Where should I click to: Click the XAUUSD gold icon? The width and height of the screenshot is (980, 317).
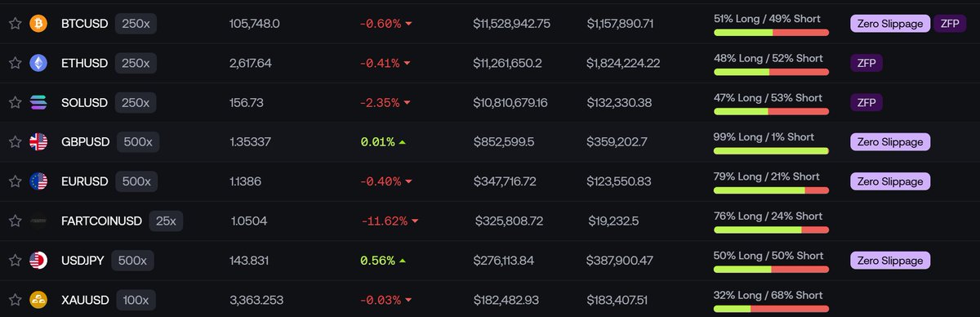38,300
